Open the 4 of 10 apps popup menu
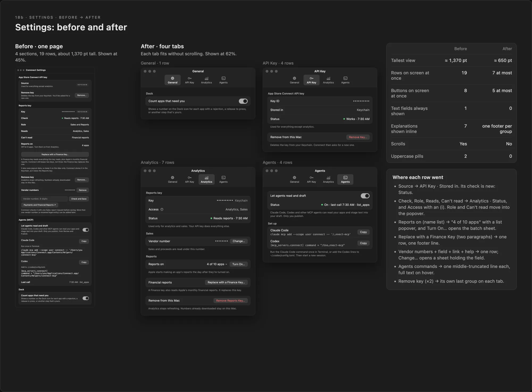The image size is (532, 392). pos(217,264)
